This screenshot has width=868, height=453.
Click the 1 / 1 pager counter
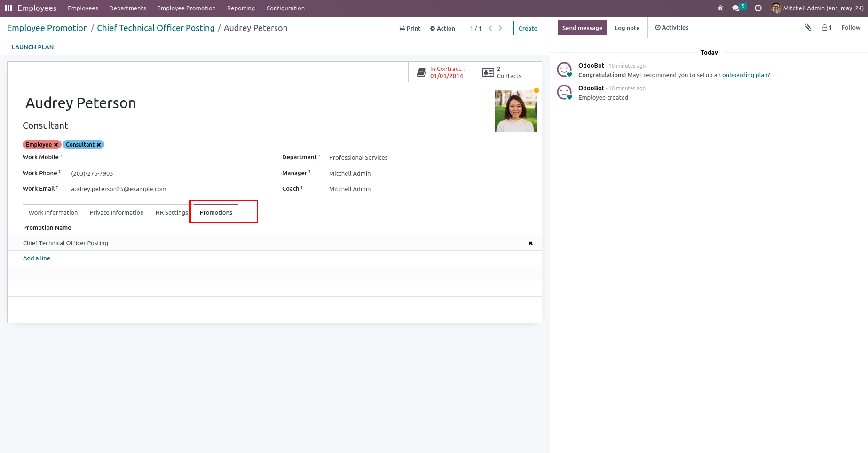click(476, 28)
